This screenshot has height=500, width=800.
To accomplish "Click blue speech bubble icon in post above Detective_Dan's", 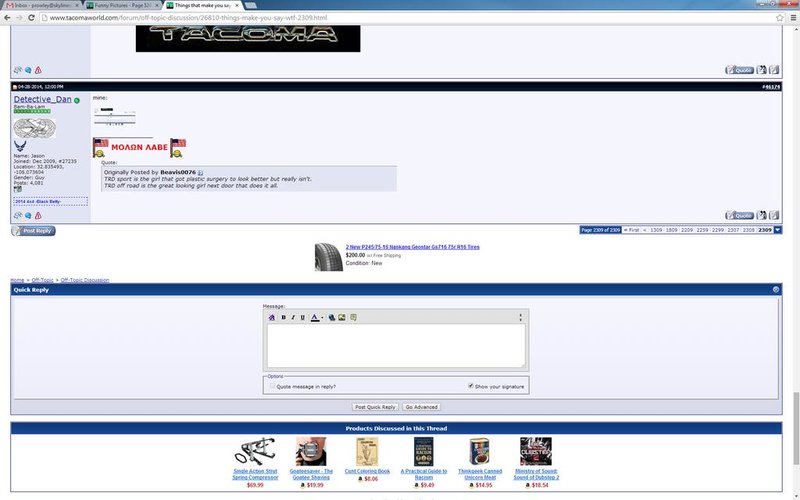I will point(28,70).
